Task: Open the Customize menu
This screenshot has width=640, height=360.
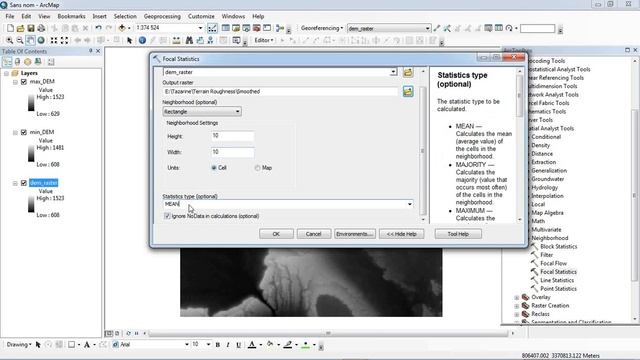Action: [201, 16]
